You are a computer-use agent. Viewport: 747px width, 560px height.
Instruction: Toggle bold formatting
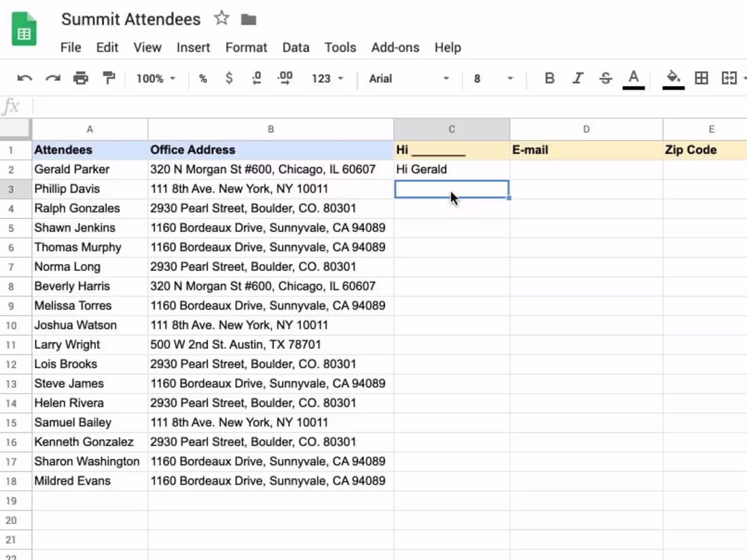point(549,78)
